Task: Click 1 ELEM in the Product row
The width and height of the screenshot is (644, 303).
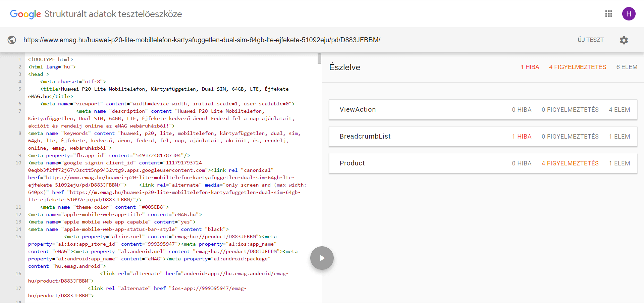Action: [619, 163]
